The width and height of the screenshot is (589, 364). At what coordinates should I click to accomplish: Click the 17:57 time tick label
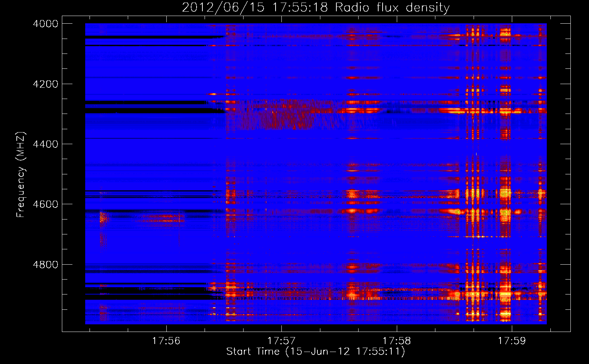tap(281, 341)
